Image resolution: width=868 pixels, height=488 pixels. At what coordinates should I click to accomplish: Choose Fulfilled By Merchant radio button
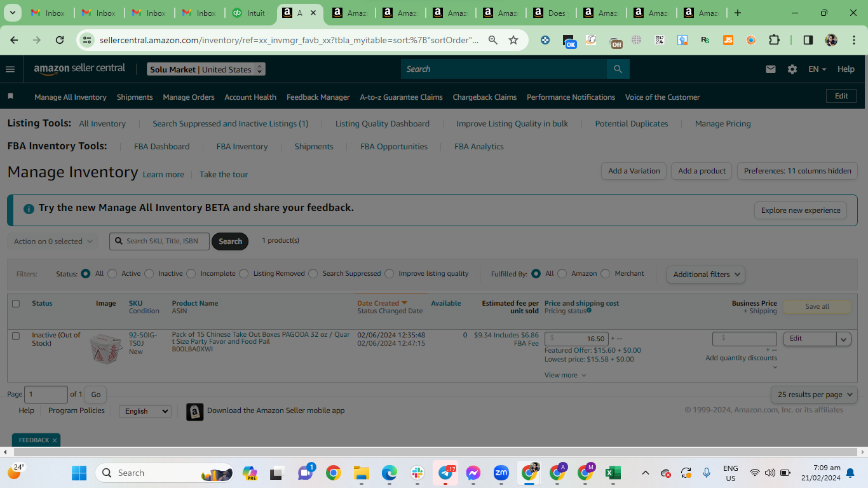tap(606, 274)
